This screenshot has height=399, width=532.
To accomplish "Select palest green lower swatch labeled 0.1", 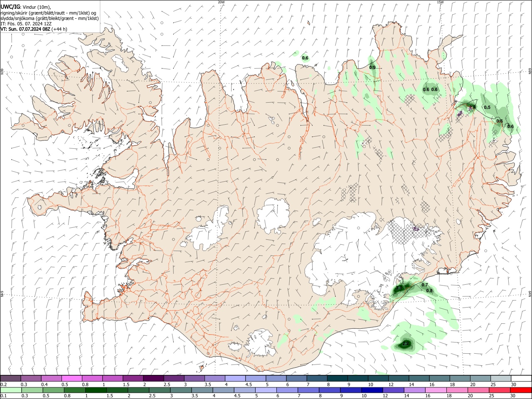I will click(11, 390).
